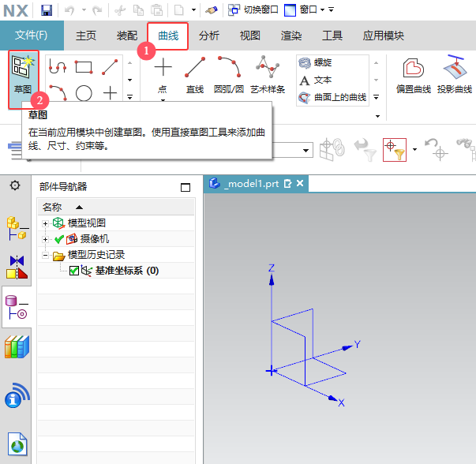Open the 文件(F) menu
The width and height of the screenshot is (476, 464).
point(32,36)
